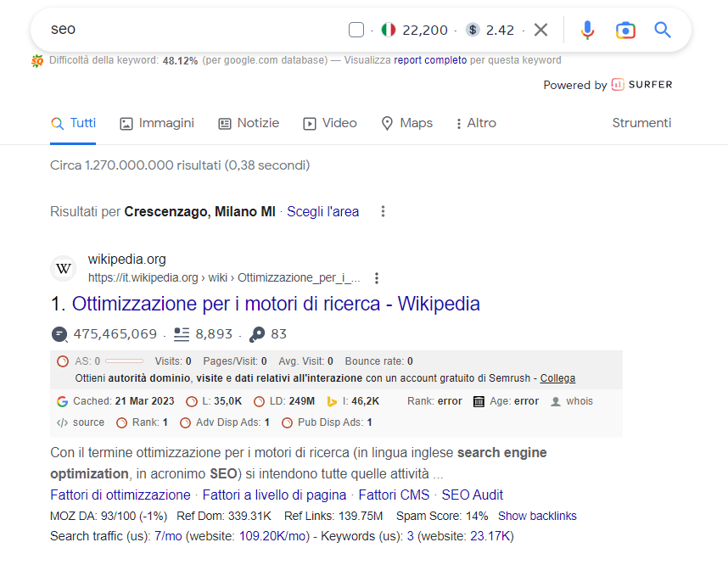Expand the Altro more menu
728x587 pixels.
click(x=476, y=123)
